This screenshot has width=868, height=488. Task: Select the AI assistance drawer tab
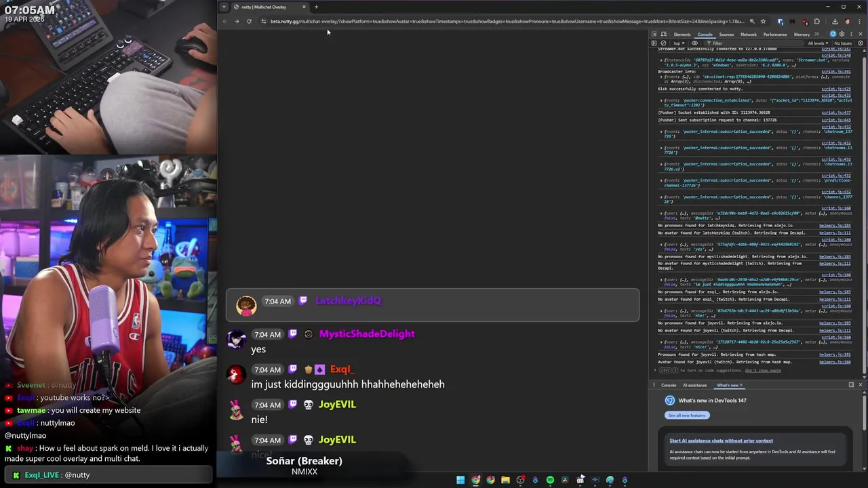tap(694, 385)
